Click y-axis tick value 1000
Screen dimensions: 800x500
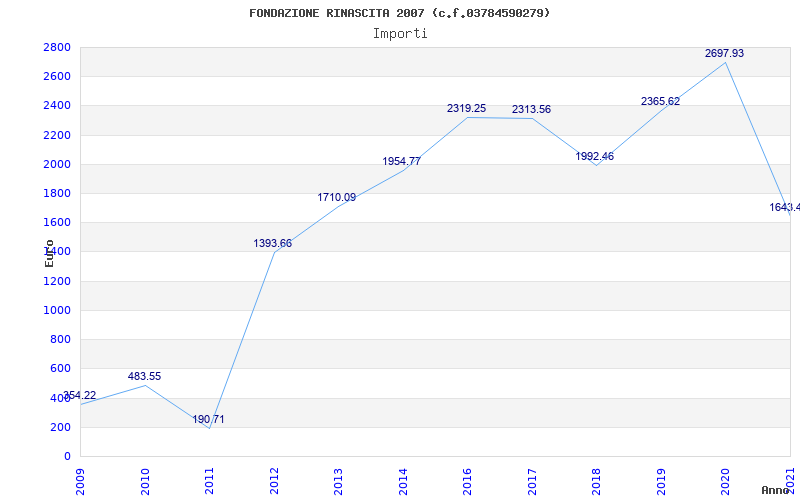[x=57, y=310]
